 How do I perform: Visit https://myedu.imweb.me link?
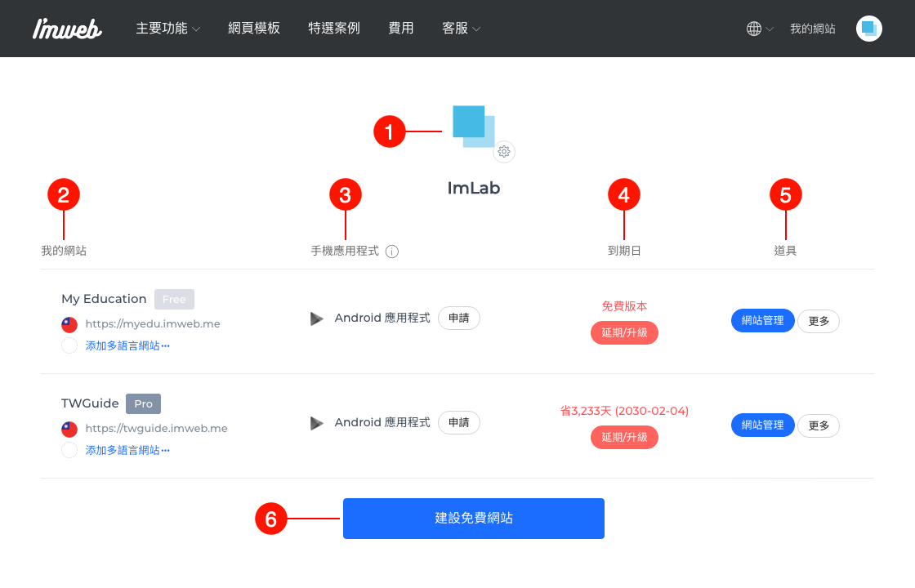[x=153, y=323]
